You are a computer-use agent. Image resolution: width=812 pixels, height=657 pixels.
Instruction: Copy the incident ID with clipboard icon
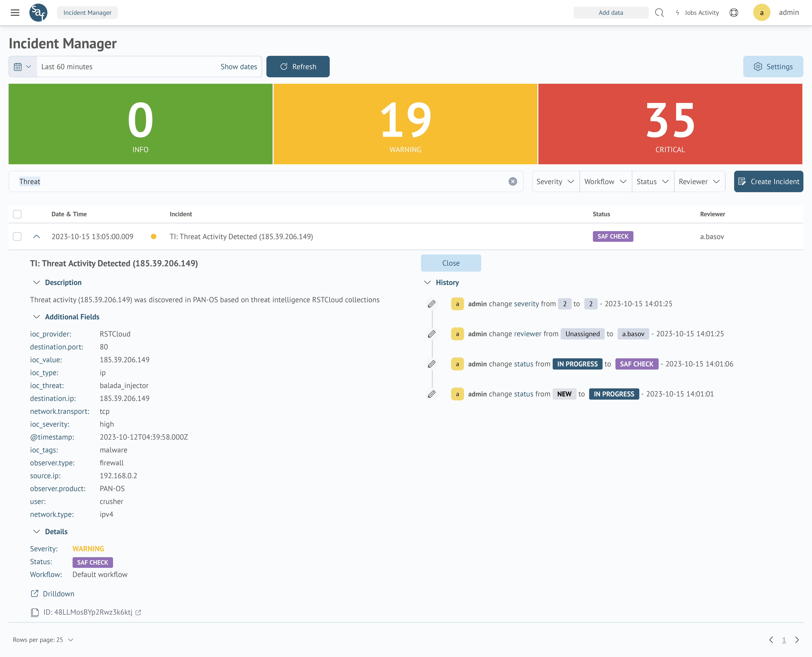tap(35, 612)
